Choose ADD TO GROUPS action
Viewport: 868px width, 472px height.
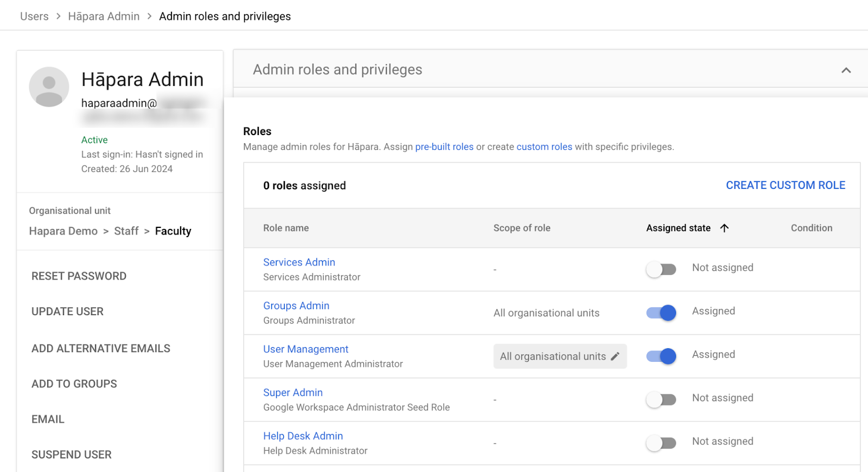pos(74,384)
